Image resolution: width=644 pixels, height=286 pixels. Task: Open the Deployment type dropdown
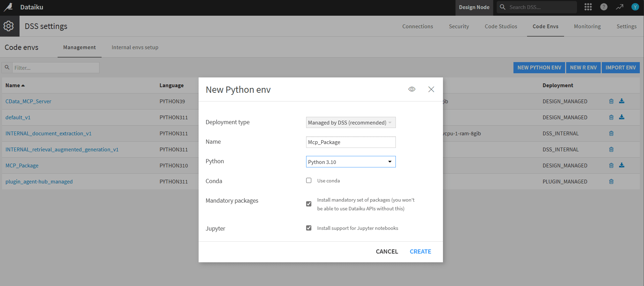pos(350,123)
